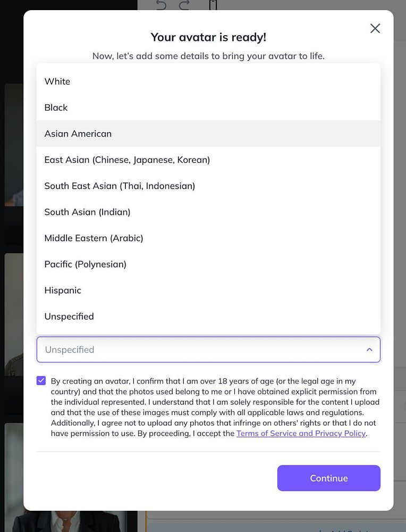Click the device icon beside redo
The width and height of the screenshot is (406, 532).
213,5
